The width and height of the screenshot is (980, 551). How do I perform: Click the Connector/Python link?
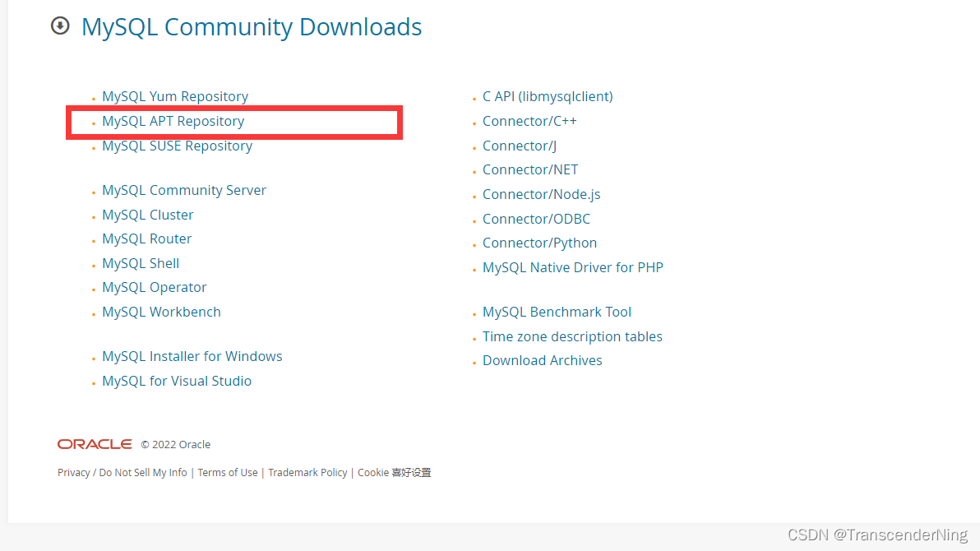pos(539,243)
